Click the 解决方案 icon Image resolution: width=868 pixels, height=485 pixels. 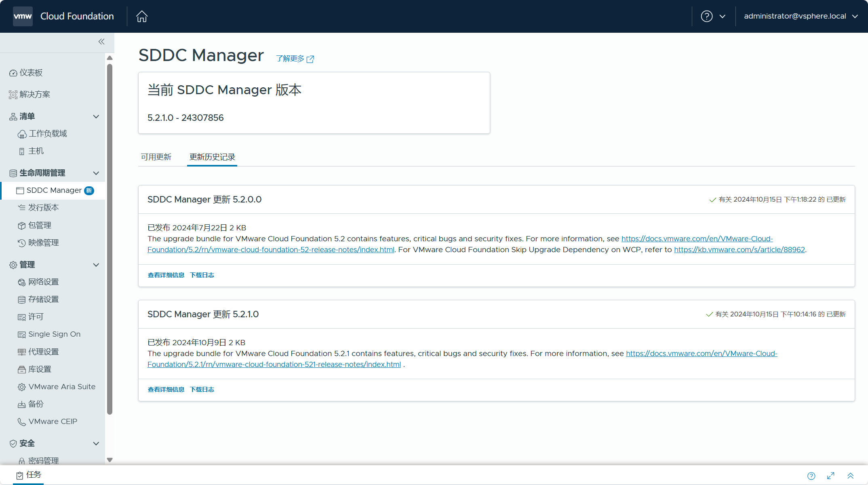[x=13, y=95]
